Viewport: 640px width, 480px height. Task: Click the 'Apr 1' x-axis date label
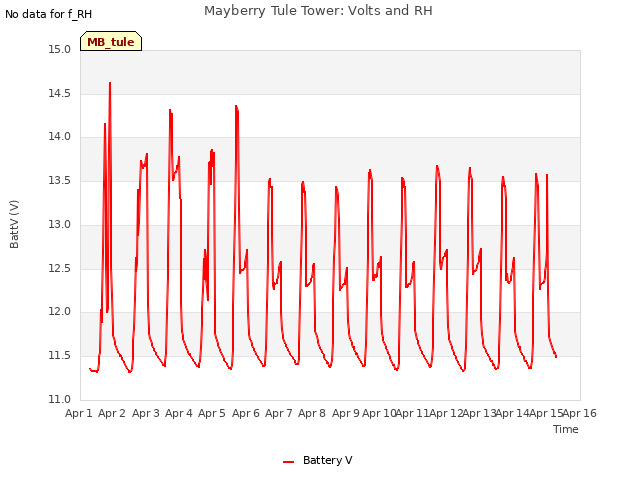79,413
